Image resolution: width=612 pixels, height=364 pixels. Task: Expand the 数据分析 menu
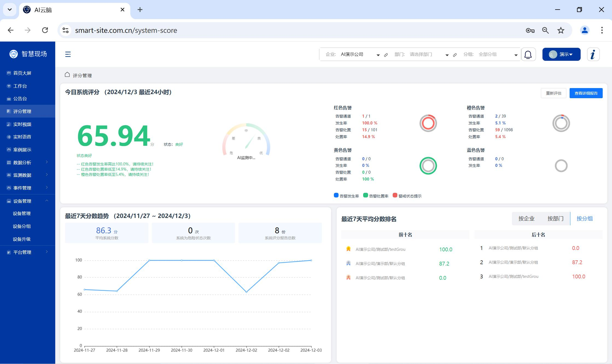pos(28,162)
